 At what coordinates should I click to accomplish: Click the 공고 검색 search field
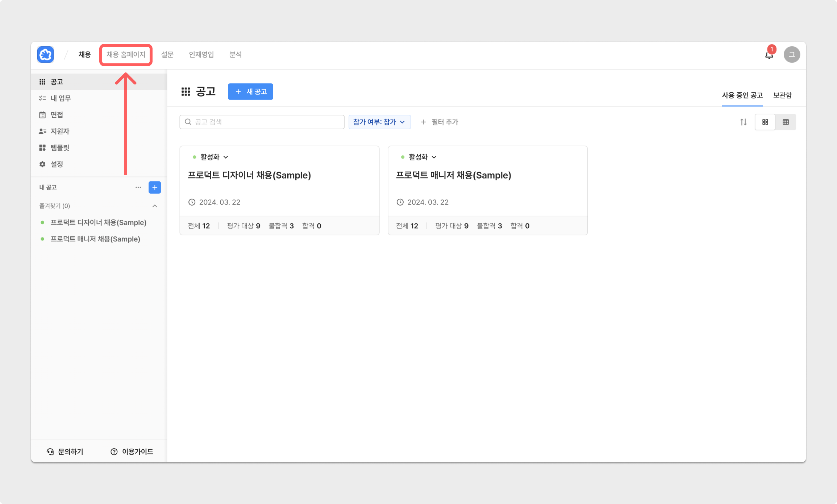(262, 122)
